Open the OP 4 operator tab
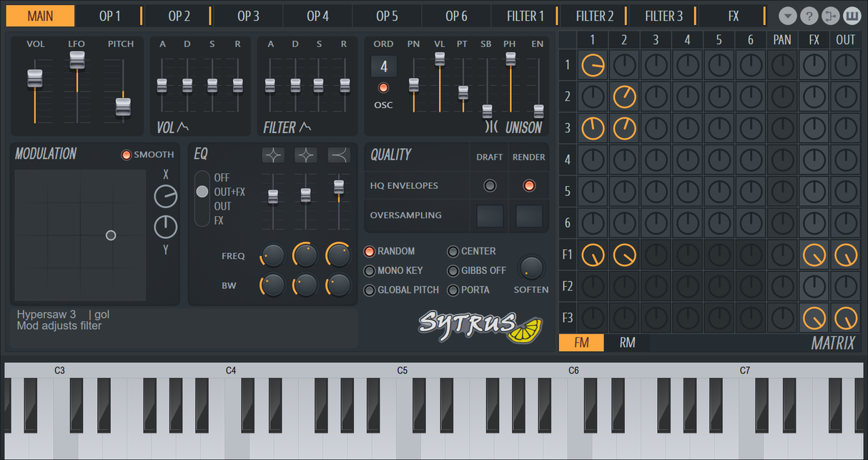868x460 pixels. pos(317,15)
